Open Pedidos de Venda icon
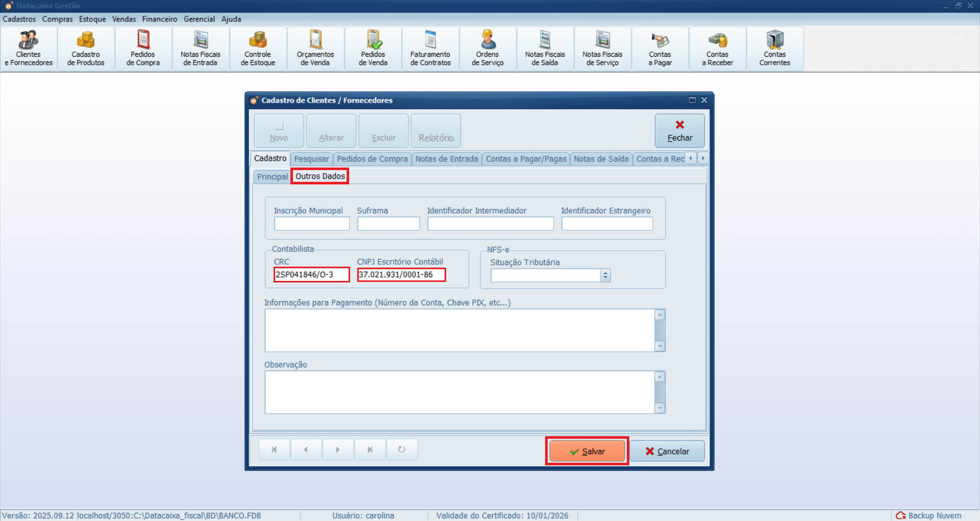The width and height of the screenshot is (980, 521). tap(373, 49)
